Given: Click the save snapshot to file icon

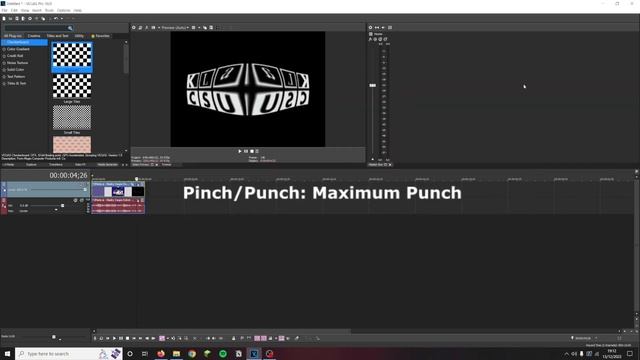Looking at the screenshot, I should [x=211, y=28].
